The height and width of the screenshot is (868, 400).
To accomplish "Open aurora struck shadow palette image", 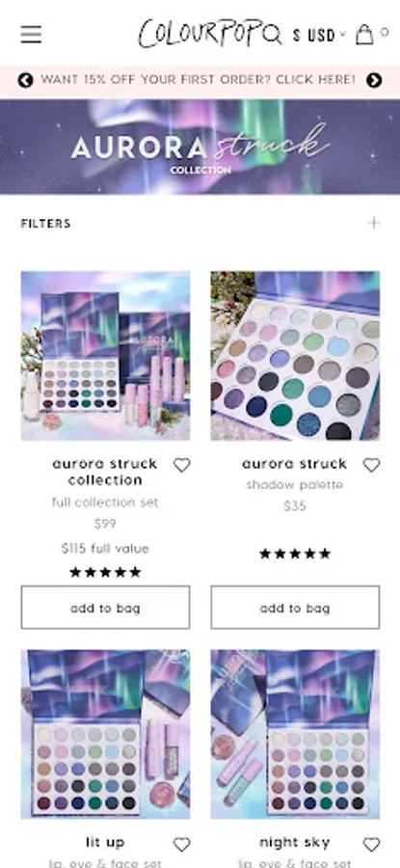I will coord(295,355).
